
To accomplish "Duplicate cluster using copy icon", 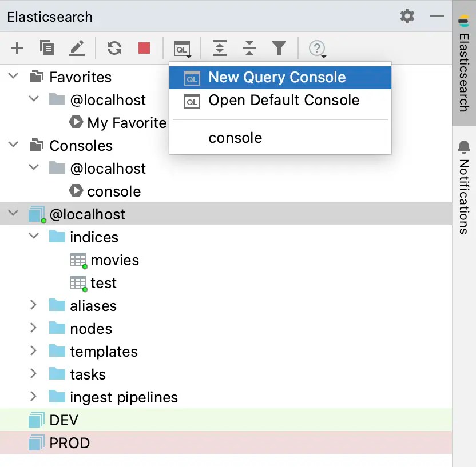I will [x=47, y=48].
